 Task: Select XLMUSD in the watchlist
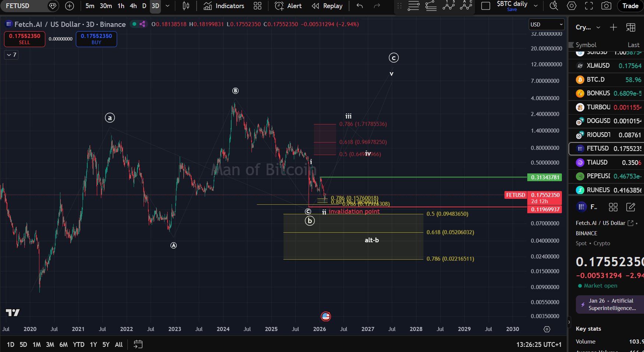click(606, 66)
